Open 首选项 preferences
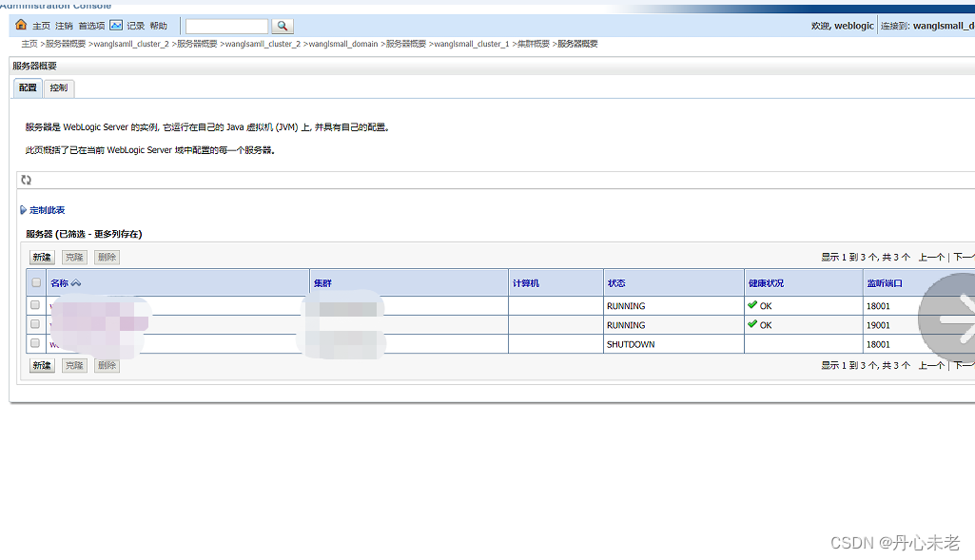Image resolution: width=975 pixels, height=560 pixels. pos(91,26)
